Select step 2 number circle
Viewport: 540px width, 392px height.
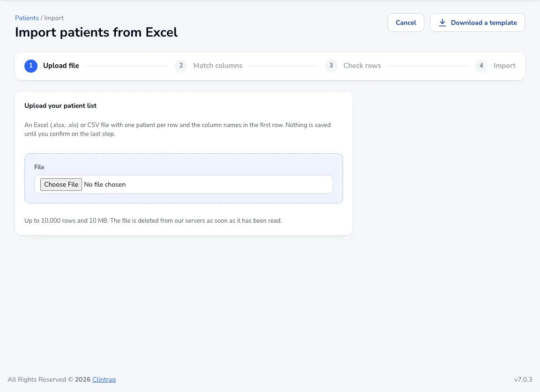pyautogui.click(x=181, y=66)
